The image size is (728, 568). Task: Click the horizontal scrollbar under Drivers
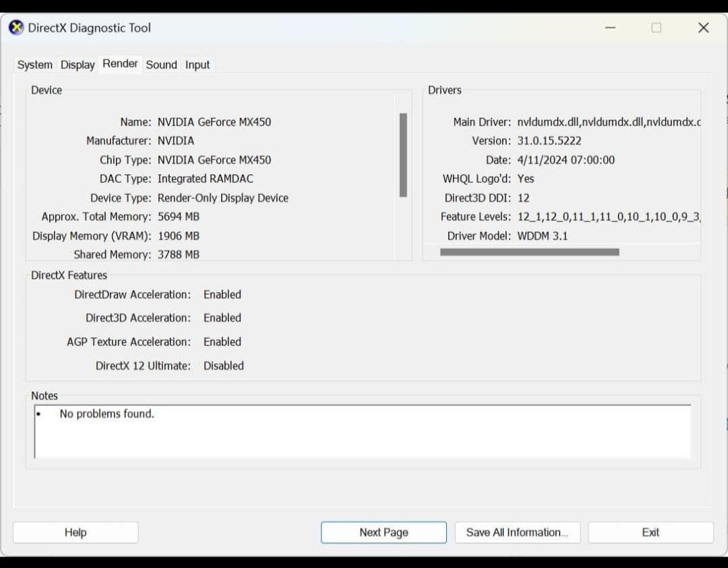point(530,252)
